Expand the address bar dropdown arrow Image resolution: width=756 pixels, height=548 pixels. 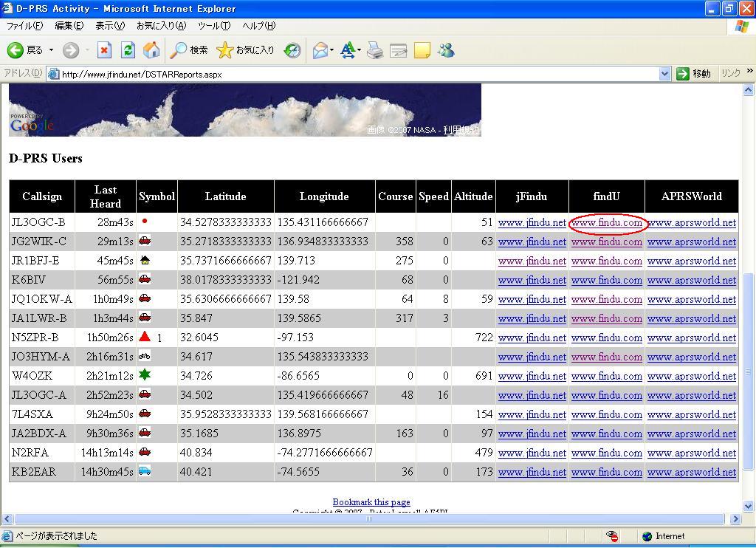coord(665,74)
